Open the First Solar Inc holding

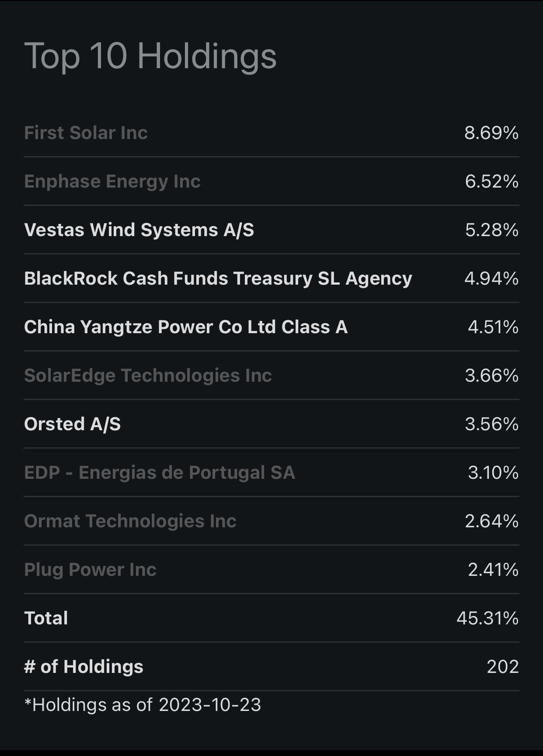(86, 133)
